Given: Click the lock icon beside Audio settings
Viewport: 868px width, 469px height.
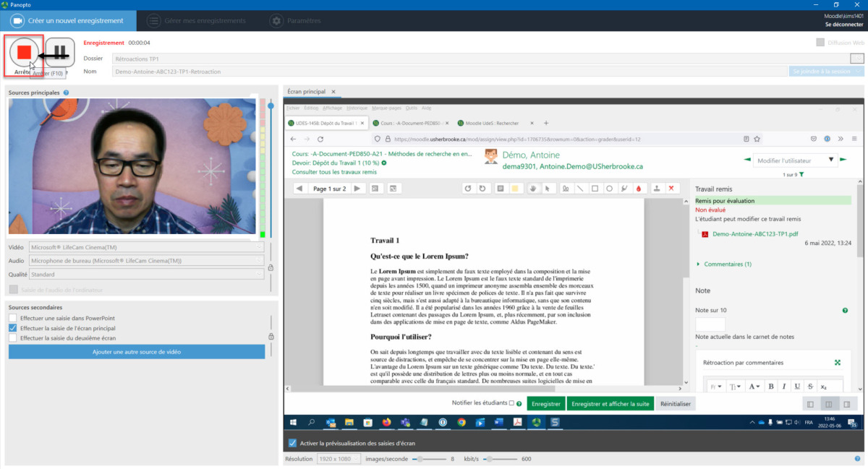Looking at the screenshot, I should coord(271,267).
